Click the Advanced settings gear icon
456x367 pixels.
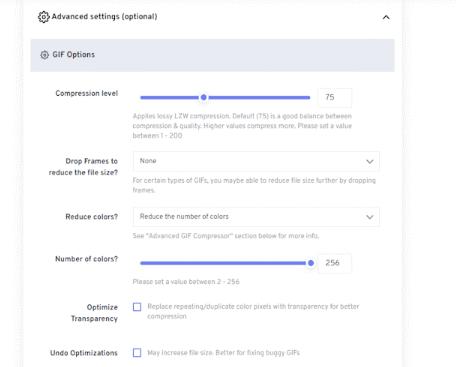click(x=43, y=17)
